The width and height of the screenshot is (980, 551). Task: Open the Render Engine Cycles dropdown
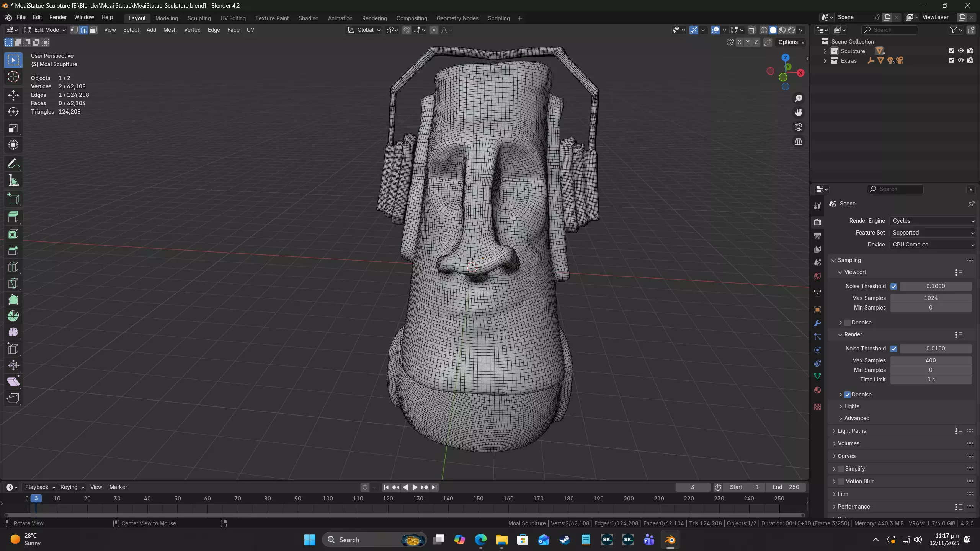933,221
